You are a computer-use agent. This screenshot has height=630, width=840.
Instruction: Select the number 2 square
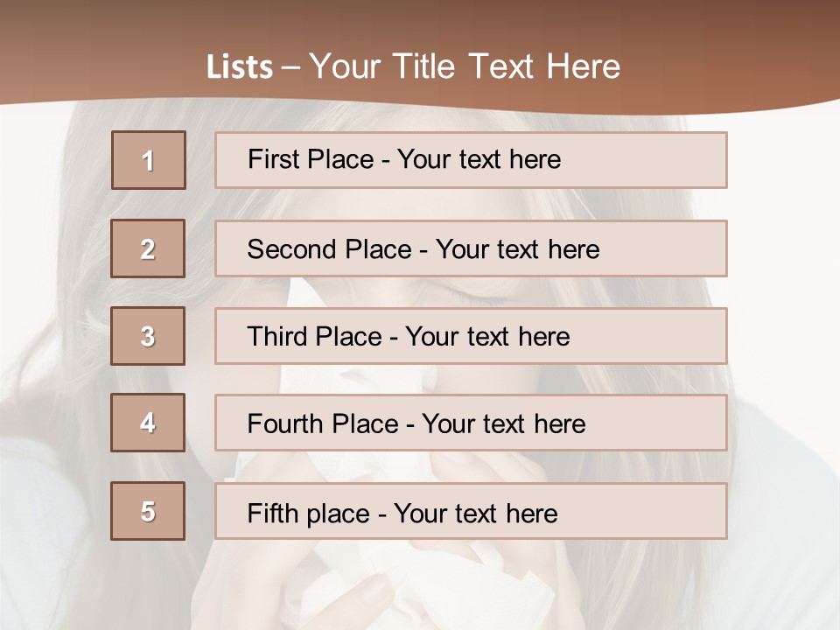[x=148, y=248]
